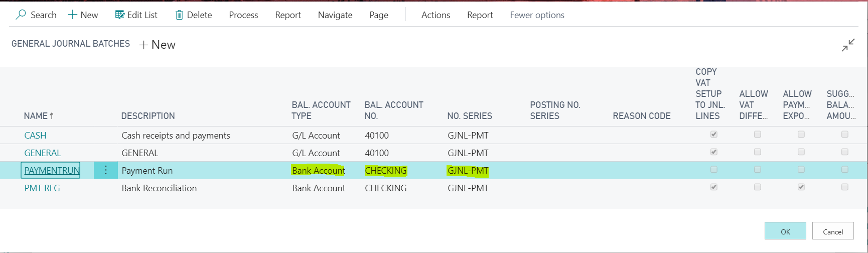Click Fewer options in the action bar
Screen dimensions: 868x253
coord(537,15)
